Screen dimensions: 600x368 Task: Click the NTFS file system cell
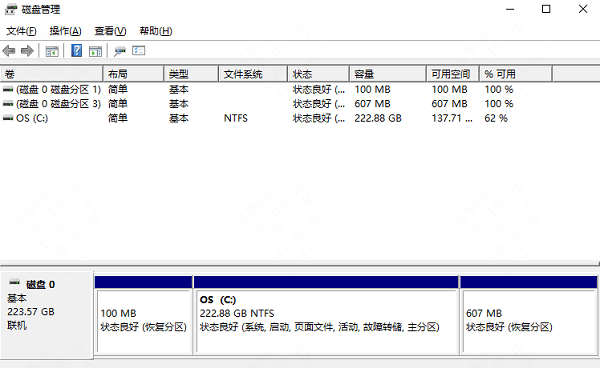coord(236,118)
